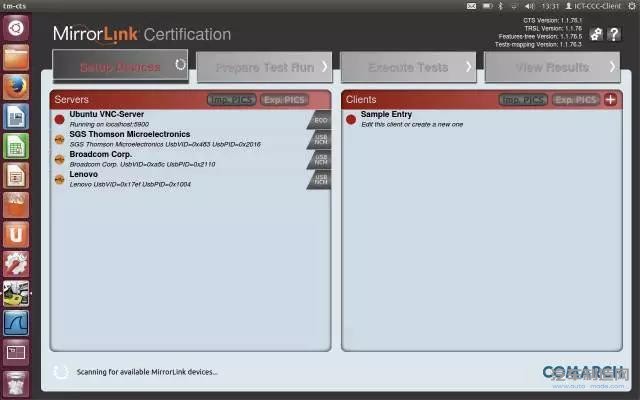Open Ubuntu Software Center launcher icon

click(16, 205)
